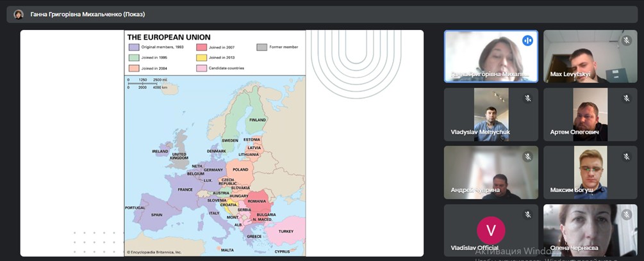Screen dimensions: 644x261
Task: Open Max Levytskyi's video tile
Action: [590, 56]
